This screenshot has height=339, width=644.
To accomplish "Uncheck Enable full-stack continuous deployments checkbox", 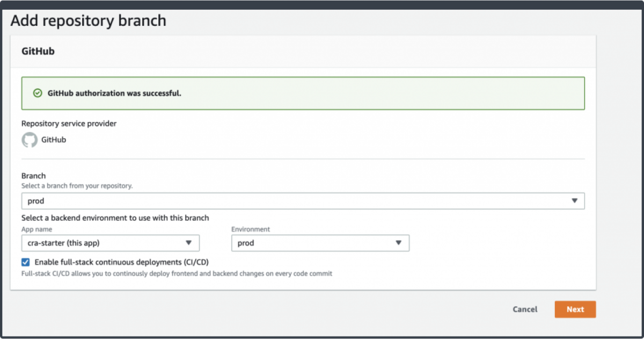I will point(26,262).
